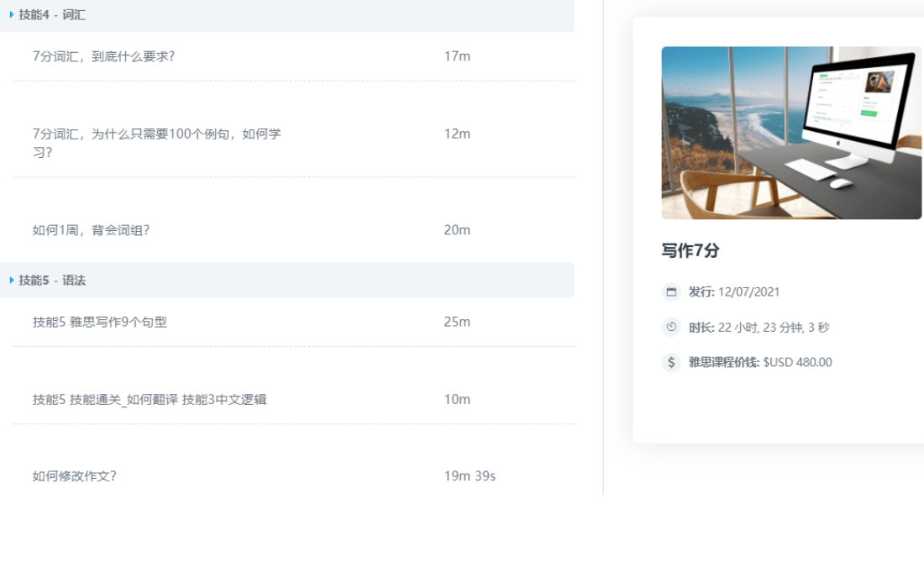Click the 写作7分 course title
This screenshot has width=924, height=588.
coord(690,250)
